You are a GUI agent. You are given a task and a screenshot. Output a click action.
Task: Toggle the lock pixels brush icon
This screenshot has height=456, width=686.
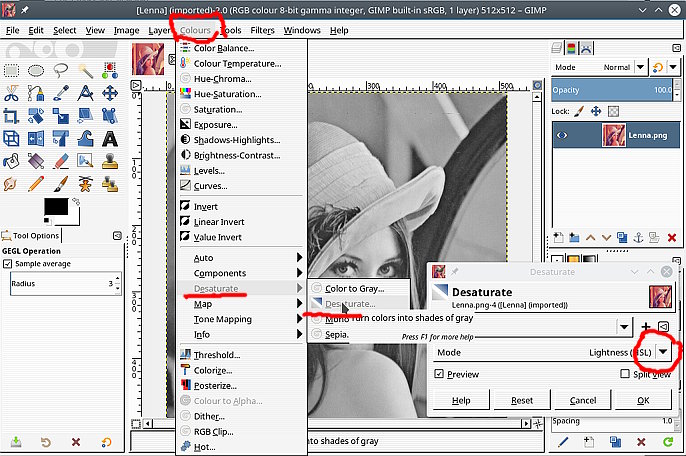[x=579, y=111]
